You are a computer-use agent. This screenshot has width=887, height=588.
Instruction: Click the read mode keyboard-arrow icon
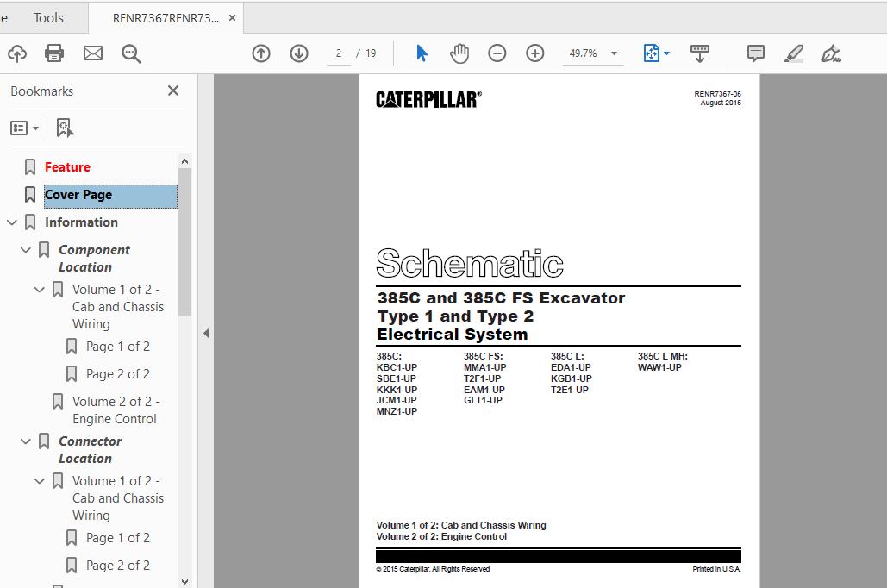tap(700, 53)
